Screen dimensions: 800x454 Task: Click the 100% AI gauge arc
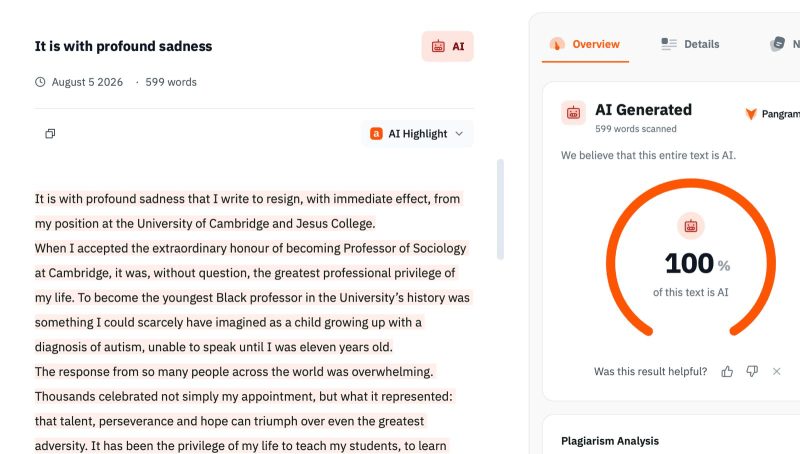(691, 257)
